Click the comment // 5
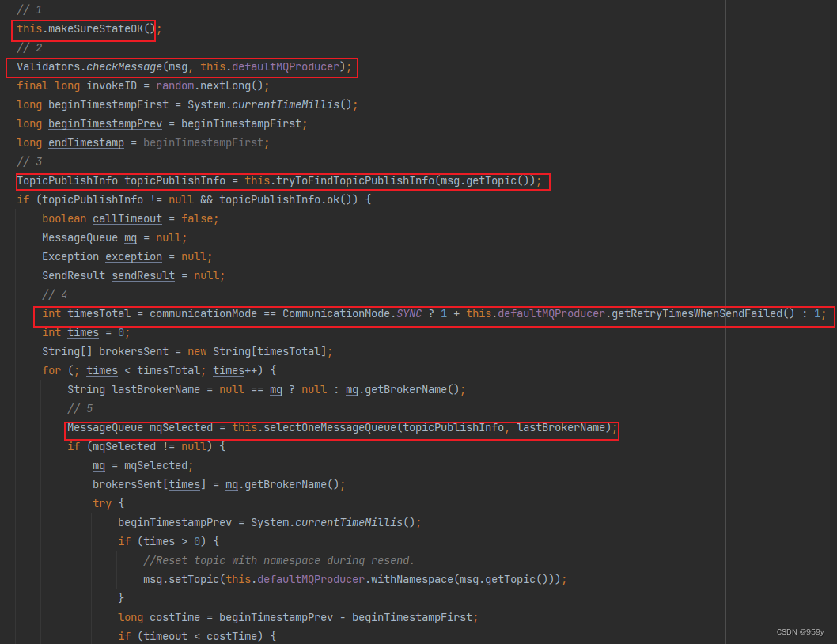Viewport: 837px width, 644px height. click(80, 408)
